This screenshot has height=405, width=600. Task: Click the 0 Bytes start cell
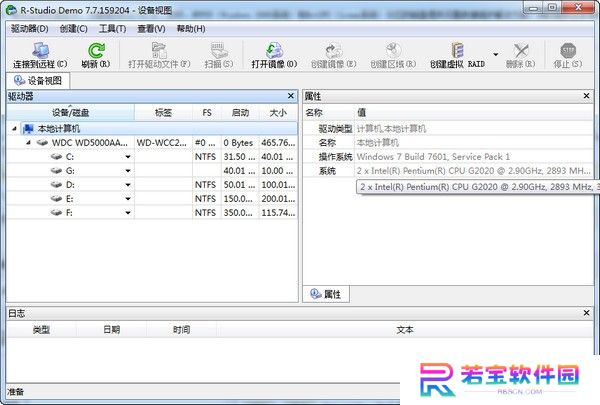[x=240, y=143]
